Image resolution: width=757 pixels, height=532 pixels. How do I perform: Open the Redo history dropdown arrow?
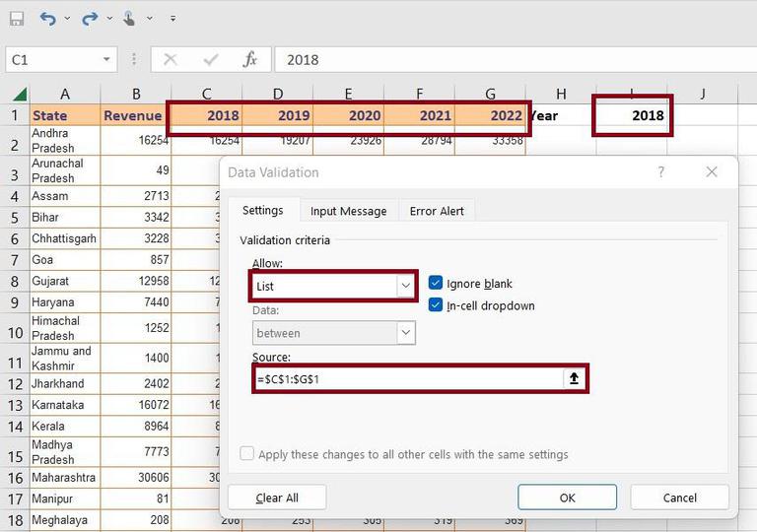[x=109, y=19]
